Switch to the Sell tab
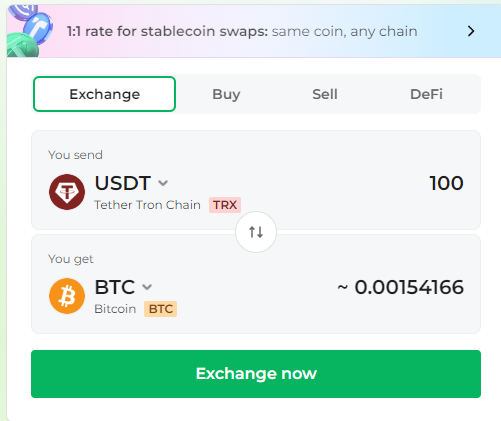The height and width of the screenshot is (421, 501). point(325,94)
